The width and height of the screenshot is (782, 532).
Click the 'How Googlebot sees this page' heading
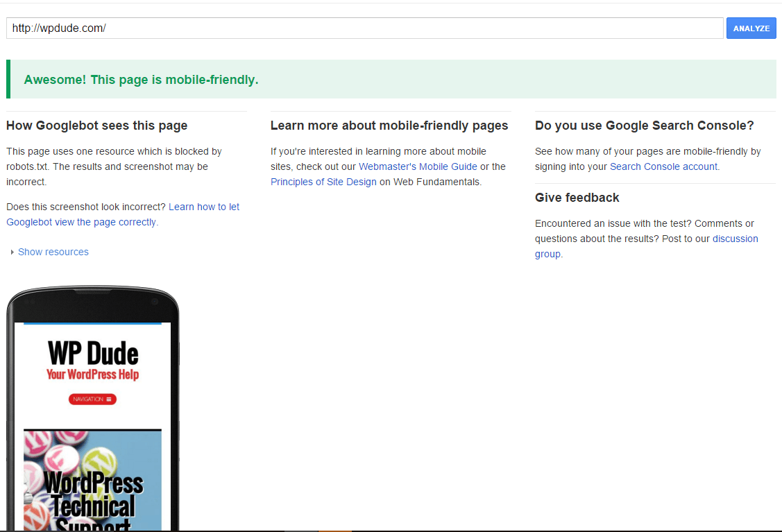pos(96,126)
